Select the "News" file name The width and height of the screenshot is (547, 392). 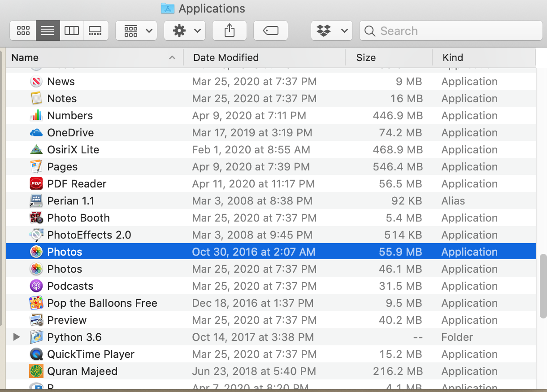pyautogui.click(x=61, y=82)
